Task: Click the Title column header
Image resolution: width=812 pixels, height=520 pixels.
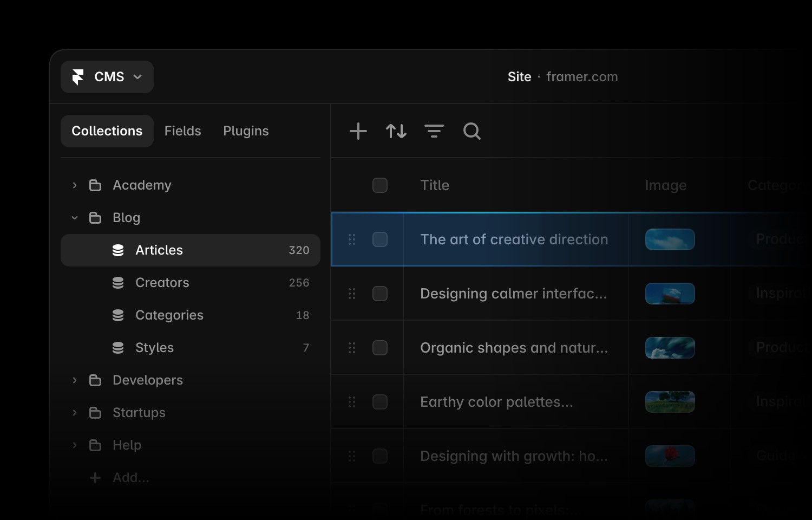Action: [435, 185]
